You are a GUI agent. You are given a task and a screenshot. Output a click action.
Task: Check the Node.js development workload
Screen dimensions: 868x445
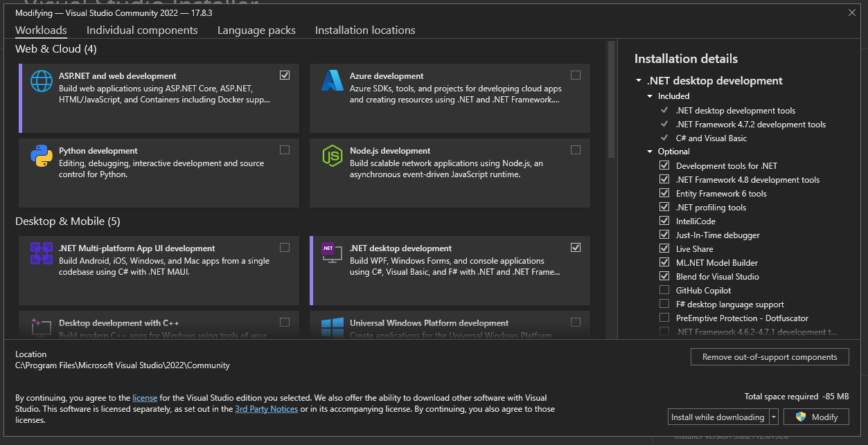point(576,149)
